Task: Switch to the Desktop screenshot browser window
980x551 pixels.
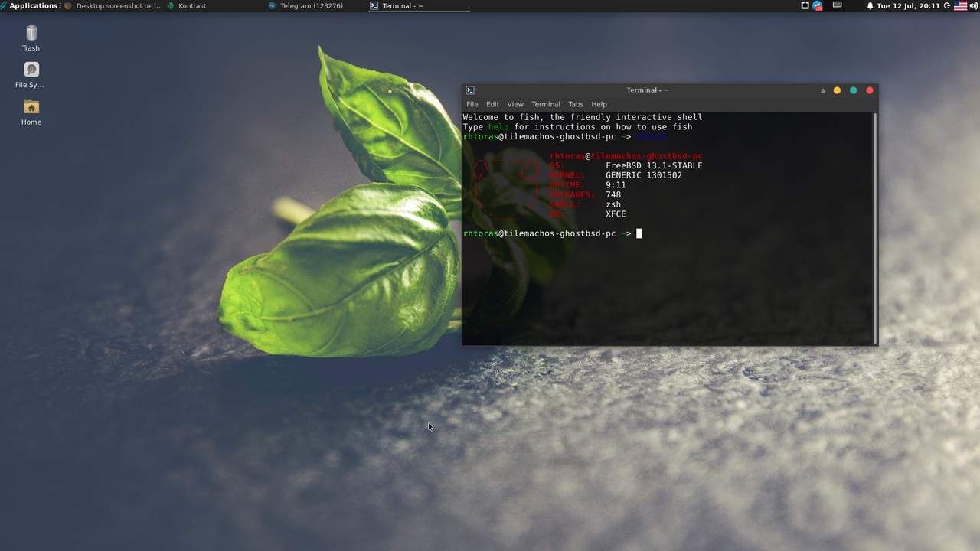Action: pos(113,5)
